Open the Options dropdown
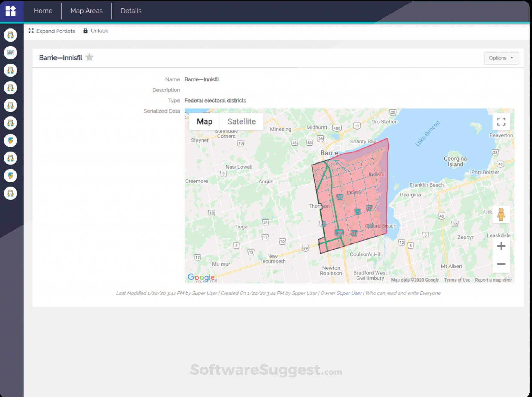 [501, 58]
